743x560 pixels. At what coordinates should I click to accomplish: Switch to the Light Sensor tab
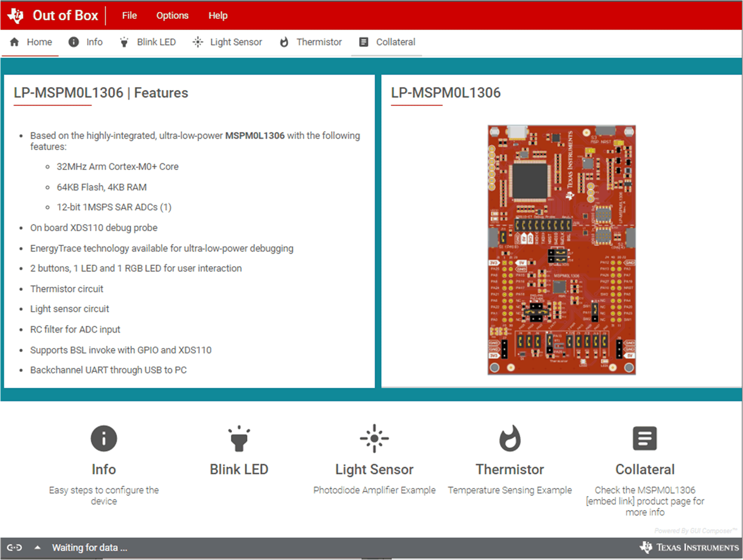click(228, 42)
